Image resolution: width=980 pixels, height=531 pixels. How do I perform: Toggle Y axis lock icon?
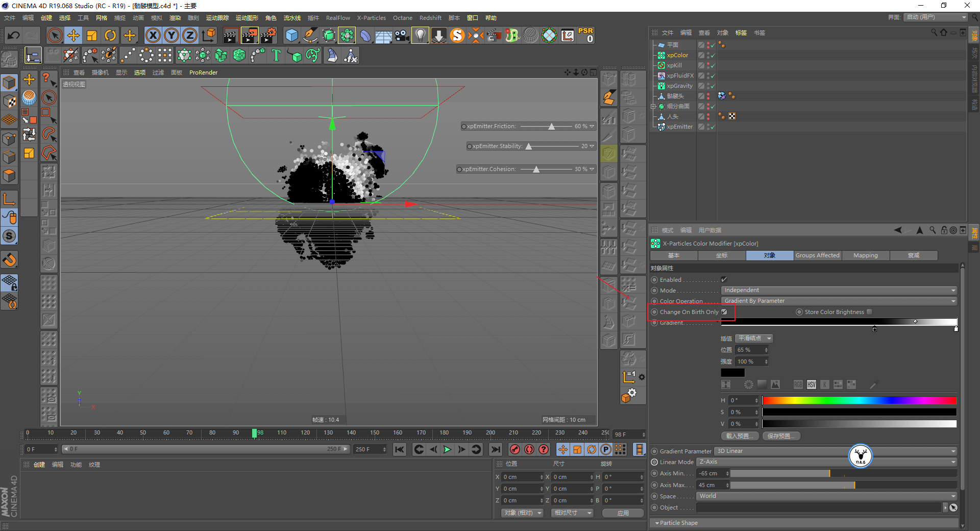click(x=171, y=35)
